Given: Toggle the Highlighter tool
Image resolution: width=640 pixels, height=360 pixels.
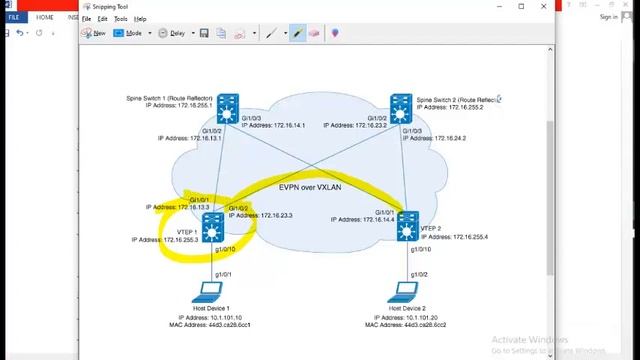Looking at the screenshot, I should (x=298, y=33).
